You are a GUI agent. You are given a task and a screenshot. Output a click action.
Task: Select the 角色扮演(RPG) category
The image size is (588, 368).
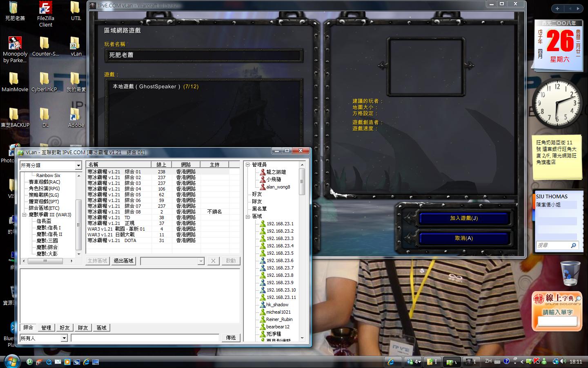[x=44, y=188]
